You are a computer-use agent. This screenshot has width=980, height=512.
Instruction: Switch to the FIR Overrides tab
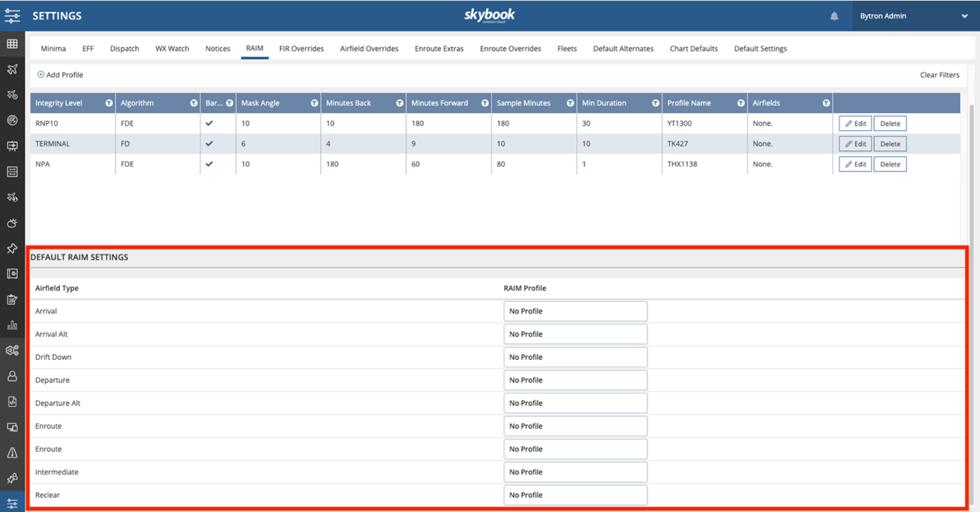(301, 48)
